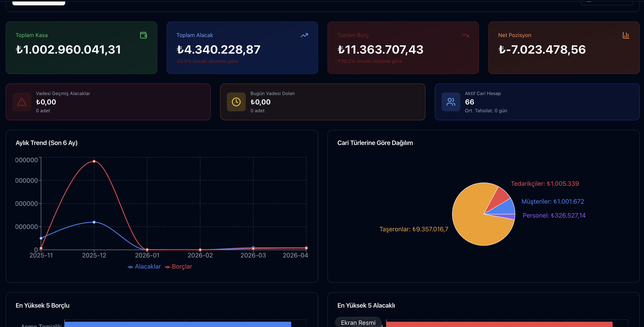Click the 'Taşeronlar: ₺9.357.016,7' pie label
This screenshot has height=327, width=644.
pyautogui.click(x=414, y=229)
